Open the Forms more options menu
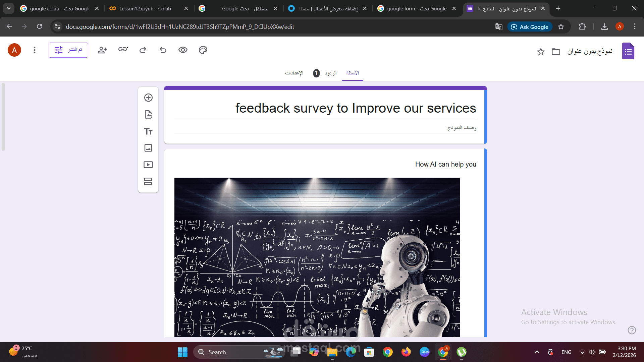This screenshot has height=362, width=644. tap(34, 50)
